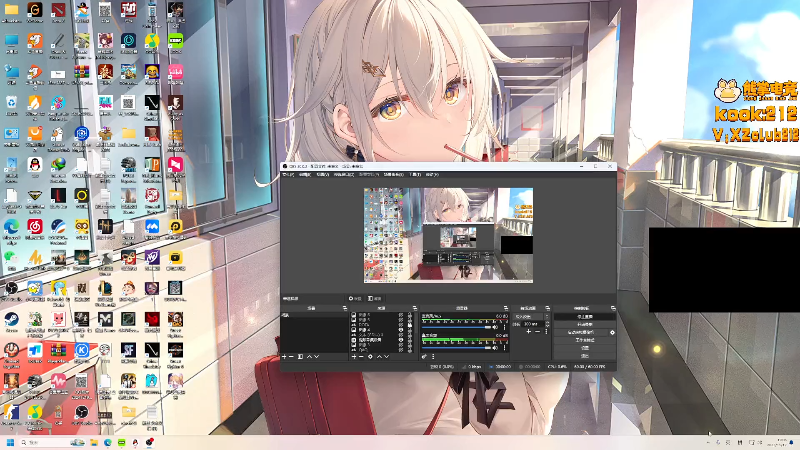800x450 pixels.
Task: Click Start Recording button in Controls
Action: 585,324
